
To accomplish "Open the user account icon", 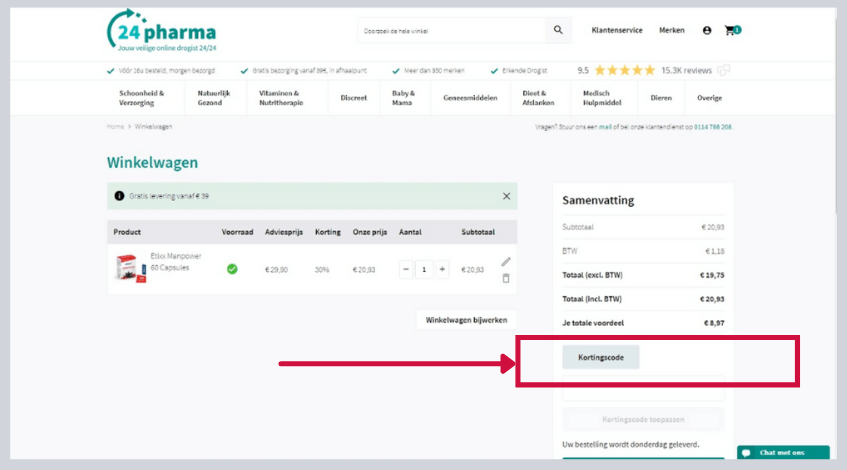I will [x=707, y=31].
